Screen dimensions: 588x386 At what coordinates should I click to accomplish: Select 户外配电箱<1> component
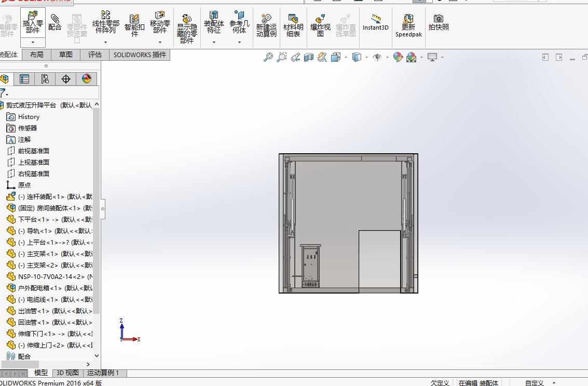click(x=49, y=288)
